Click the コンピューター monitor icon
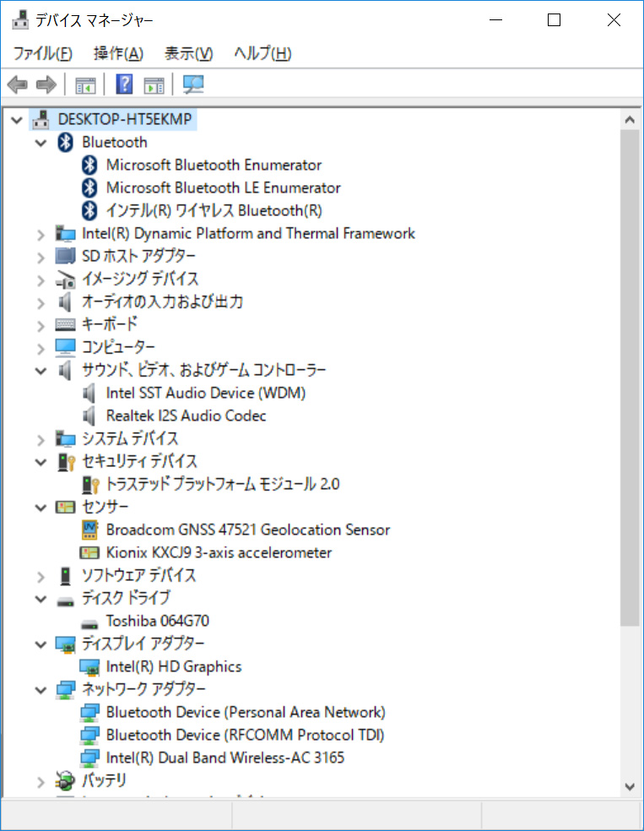644x831 pixels. pyautogui.click(x=65, y=347)
